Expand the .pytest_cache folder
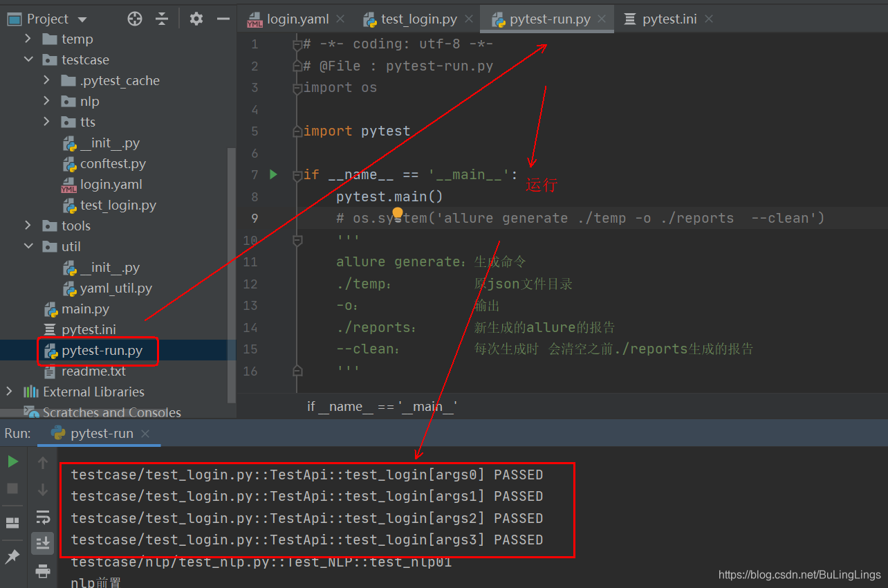The image size is (888, 588). tap(46, 80)
